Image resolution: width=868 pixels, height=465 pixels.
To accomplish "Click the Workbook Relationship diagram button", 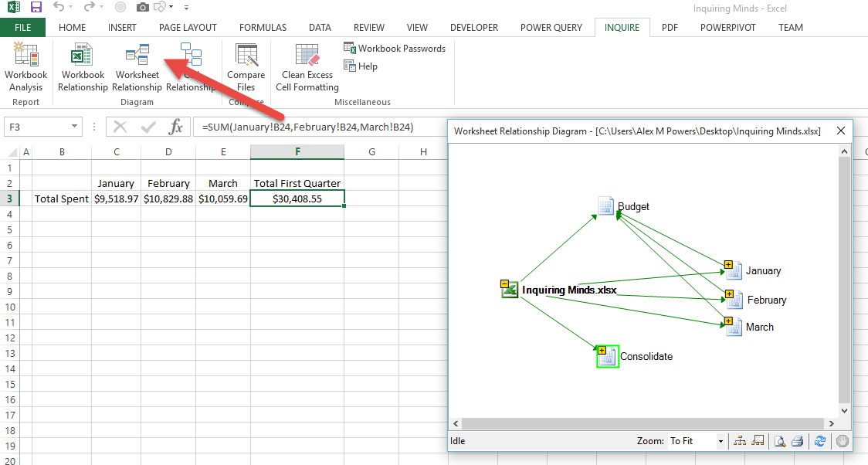I will (x=83, y=67).
